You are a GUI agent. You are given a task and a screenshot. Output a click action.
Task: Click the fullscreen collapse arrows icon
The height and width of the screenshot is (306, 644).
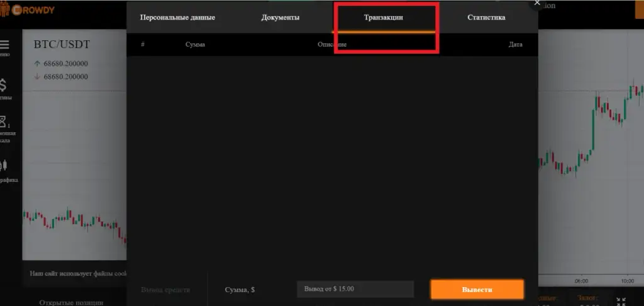(x=621, y=302)
